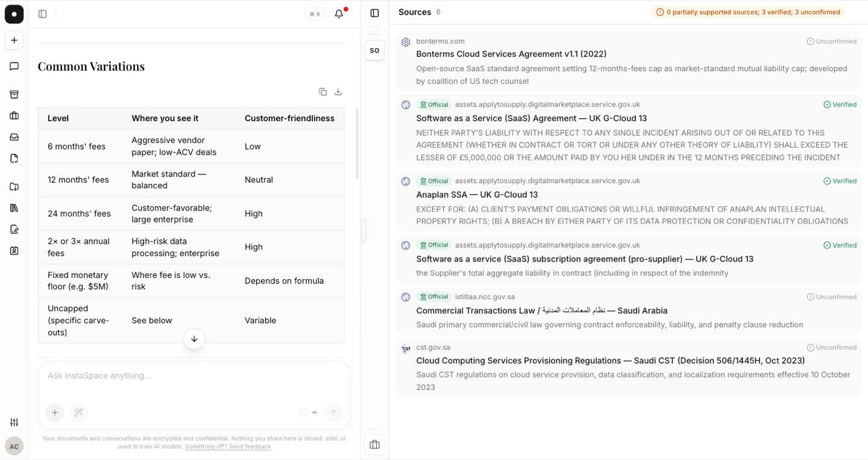
Task: Click the cst.gov.sa site icon
Action: [406, 348]
